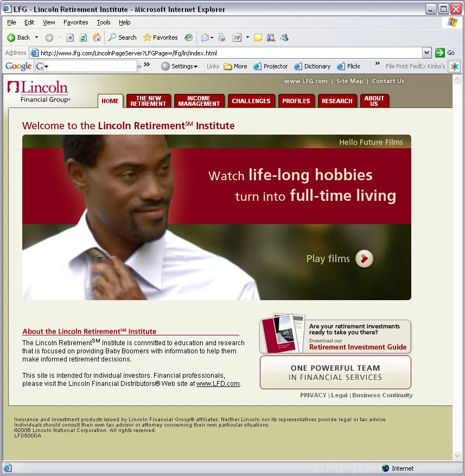
Task: Refresh the page with the Refresh icon
Action: tap(83, 37)
